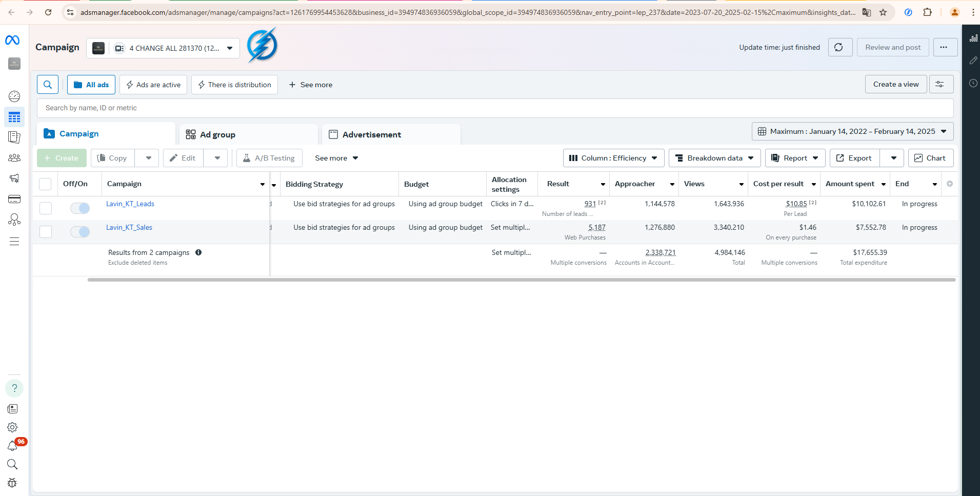This screenshot has width=980, height=496.
Task: Open the three-dots more options button
Action: tap(945, 47)
